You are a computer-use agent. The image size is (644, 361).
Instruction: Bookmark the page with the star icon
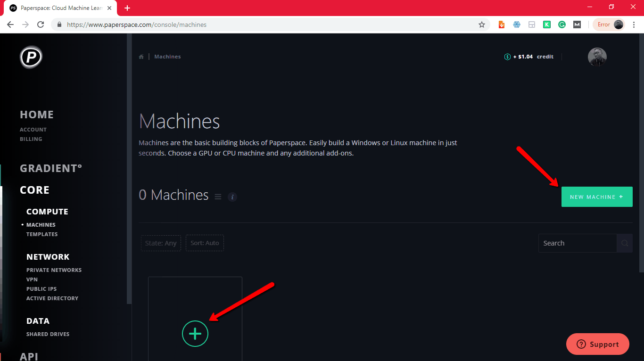click(481, 25)
